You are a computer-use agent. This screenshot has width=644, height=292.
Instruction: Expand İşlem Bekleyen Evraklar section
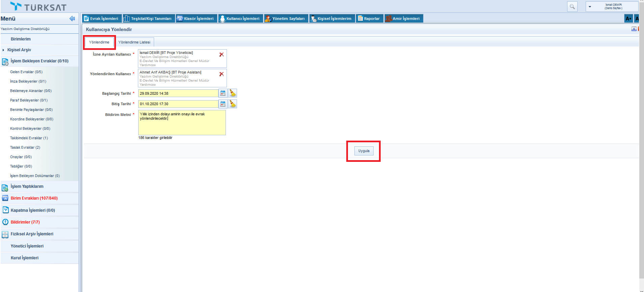(39, 61)
